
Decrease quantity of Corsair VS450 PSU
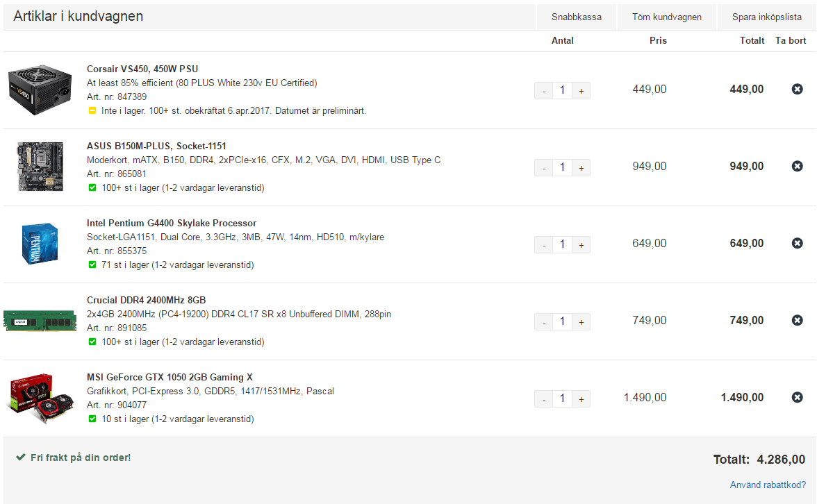point(543,90)
